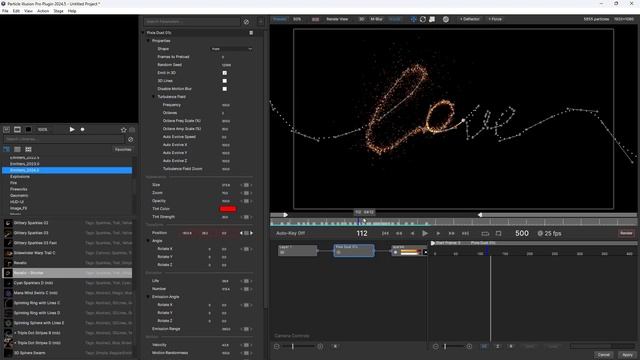Toggle the Zoom keyframe graph button

point(246,193)
